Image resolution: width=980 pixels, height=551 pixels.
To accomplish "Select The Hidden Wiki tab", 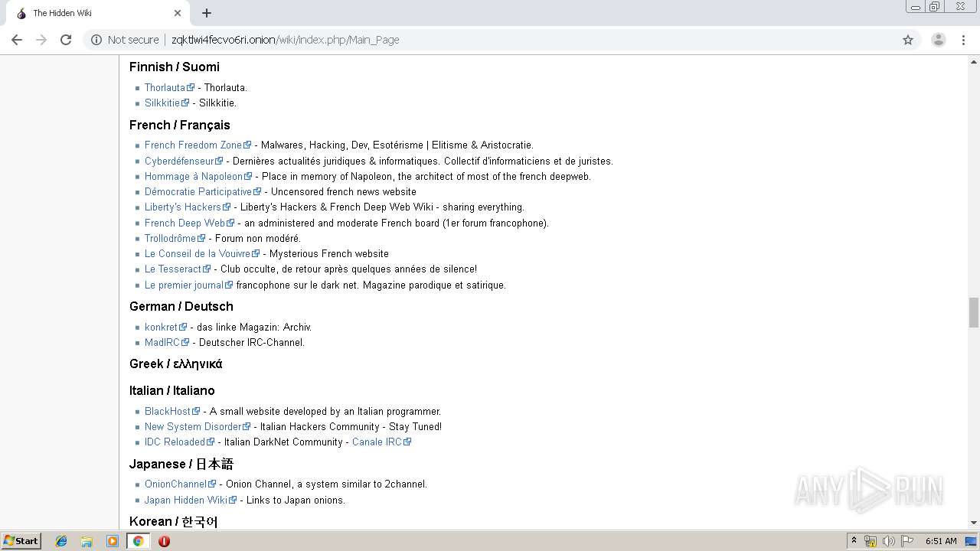I will (97, 13).
